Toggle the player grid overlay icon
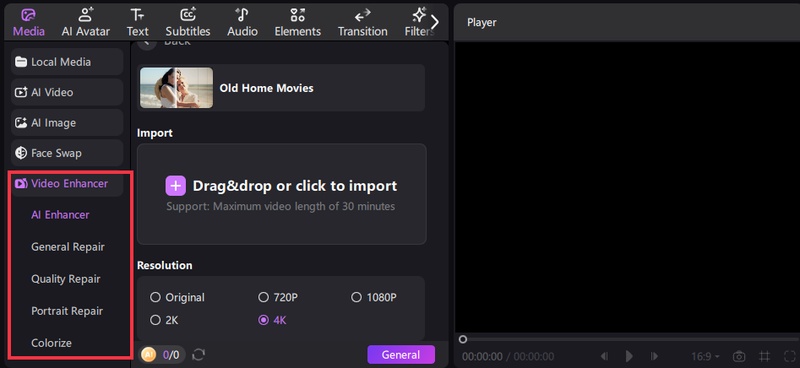The height and width of the screenshot is (368, 800). 764,356
